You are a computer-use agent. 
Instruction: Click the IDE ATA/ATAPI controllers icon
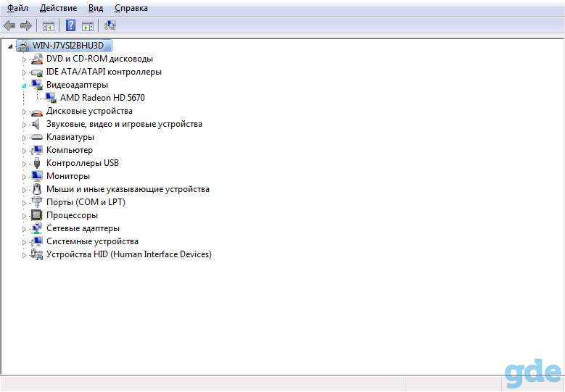coord(37,72)
